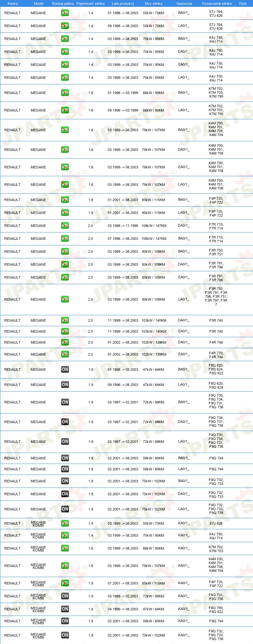Select PB icon in 1.4 70kW DA0/1_ row

[x=65, y=52]
